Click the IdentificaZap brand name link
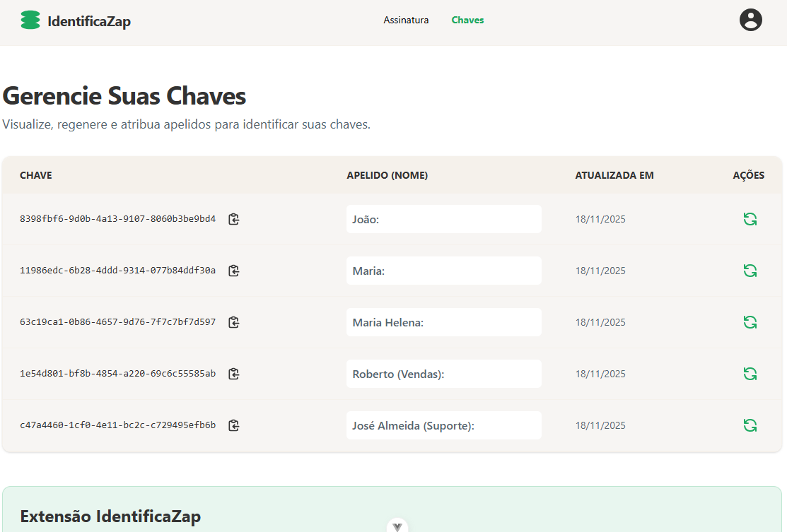 [x=89, y=21]
